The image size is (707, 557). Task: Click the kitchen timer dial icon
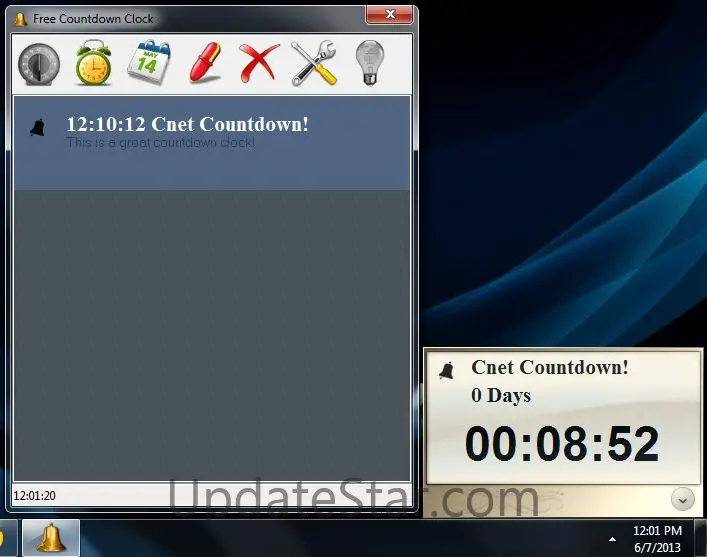39,64
